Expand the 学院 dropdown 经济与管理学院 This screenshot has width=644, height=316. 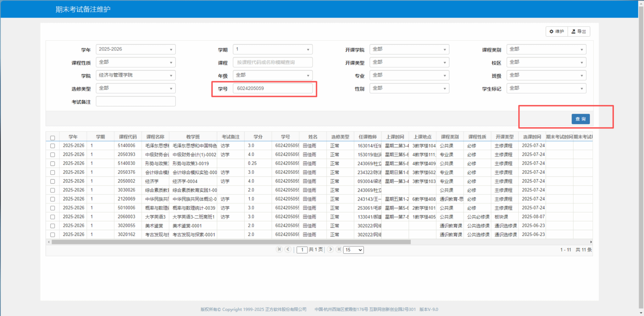[x=136, y=75]
